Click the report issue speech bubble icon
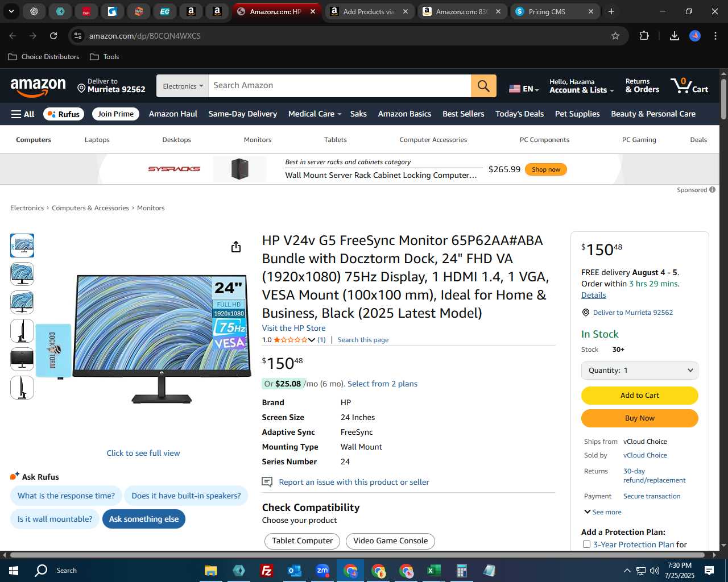The width and height of the screenshot is (728, 582). [x=267, y=482]
